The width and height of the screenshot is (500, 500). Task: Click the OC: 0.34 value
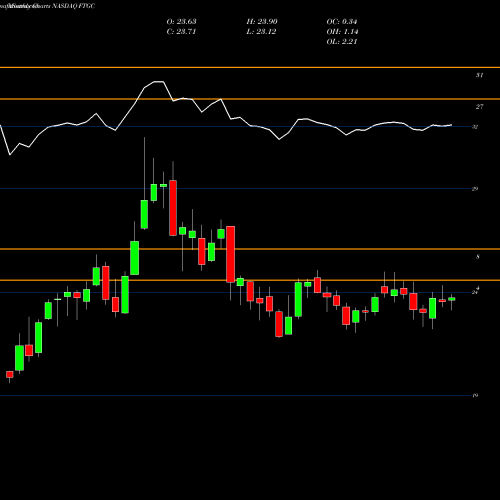[342, 22]
